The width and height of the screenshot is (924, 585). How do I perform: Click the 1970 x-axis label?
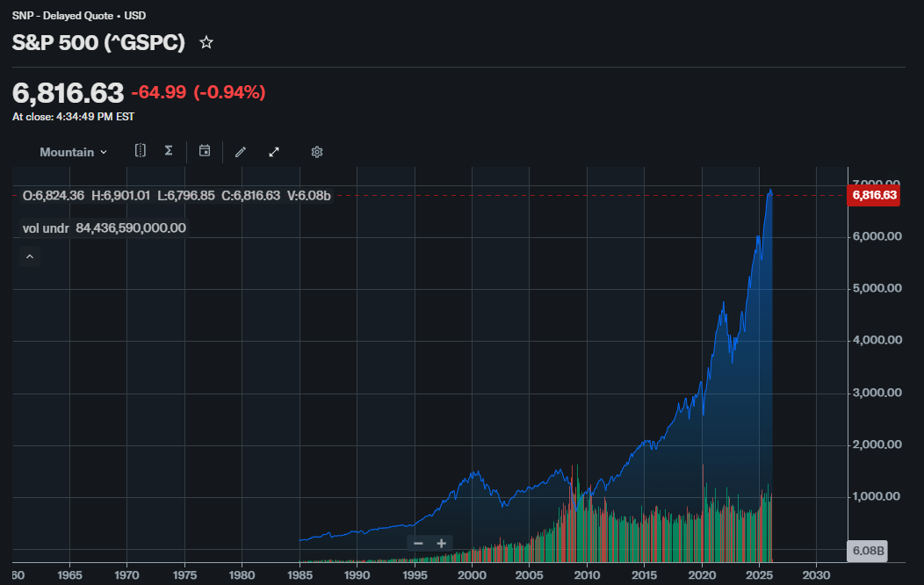[x=126, y=575]
